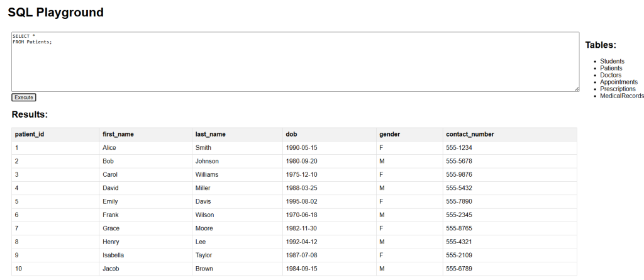Select the Williams last name cell
Viewport: 644px width, 280px height.
[237, 175]
